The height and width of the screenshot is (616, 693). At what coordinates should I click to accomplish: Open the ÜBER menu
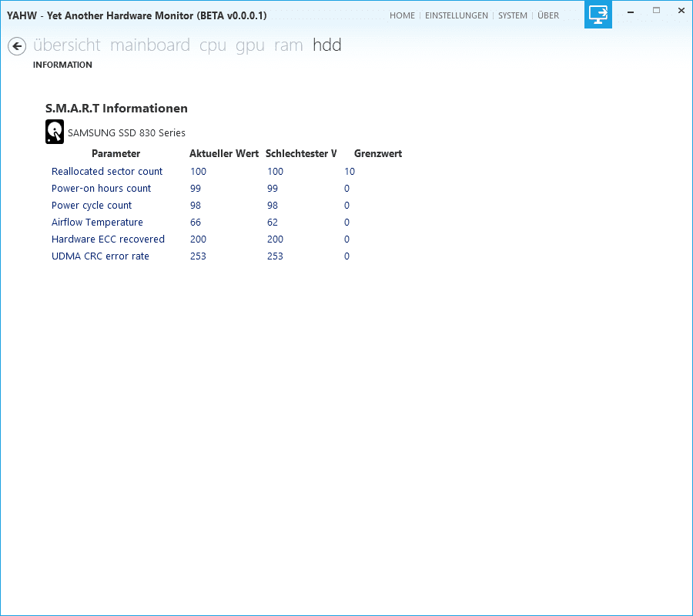[548, 15]
